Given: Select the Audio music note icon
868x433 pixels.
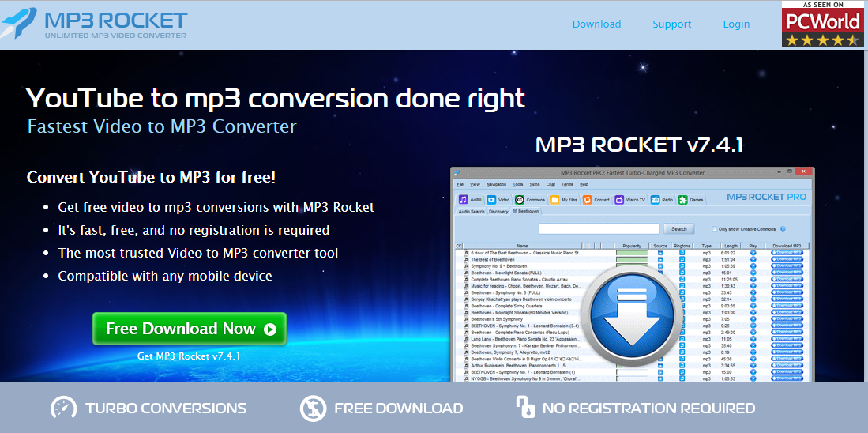Looking at the screenshot, I should pyautogui.click(x=463, y=199).
